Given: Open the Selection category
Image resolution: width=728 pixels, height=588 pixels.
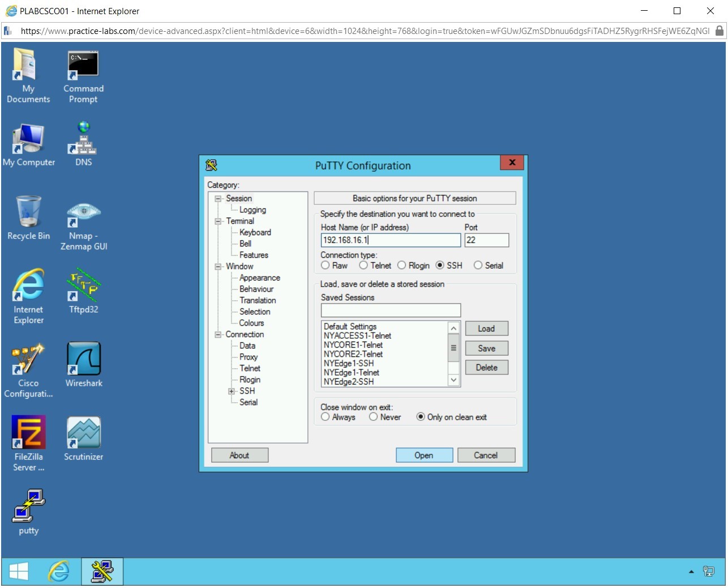Looking at the screenshot, I should pyautogui.click(x=255, y=312).
